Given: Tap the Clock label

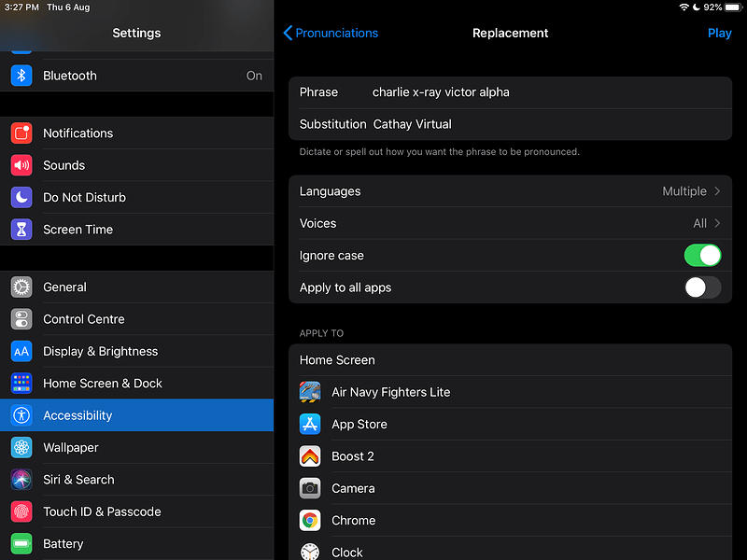Looking at the screenshot, I should (346, 553).
